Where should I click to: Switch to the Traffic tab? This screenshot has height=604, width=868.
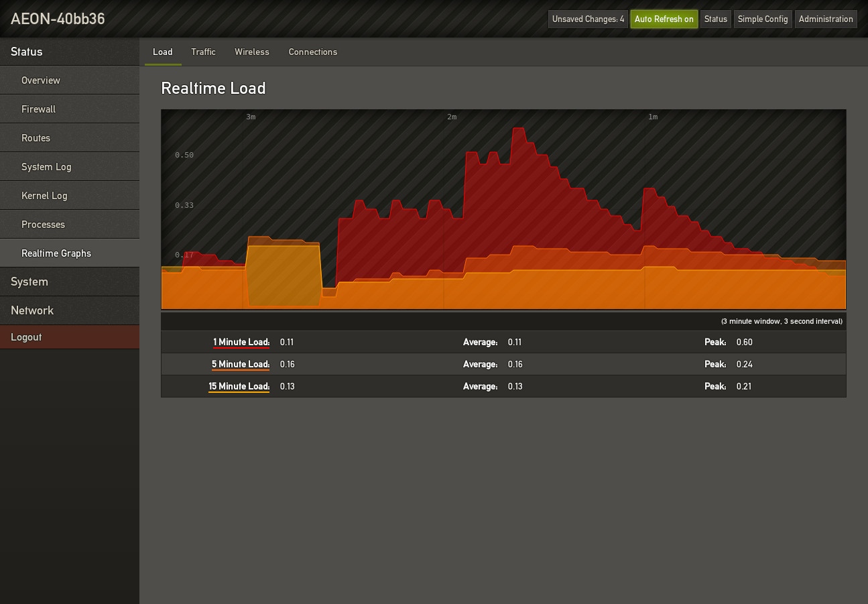coord(203,52)
